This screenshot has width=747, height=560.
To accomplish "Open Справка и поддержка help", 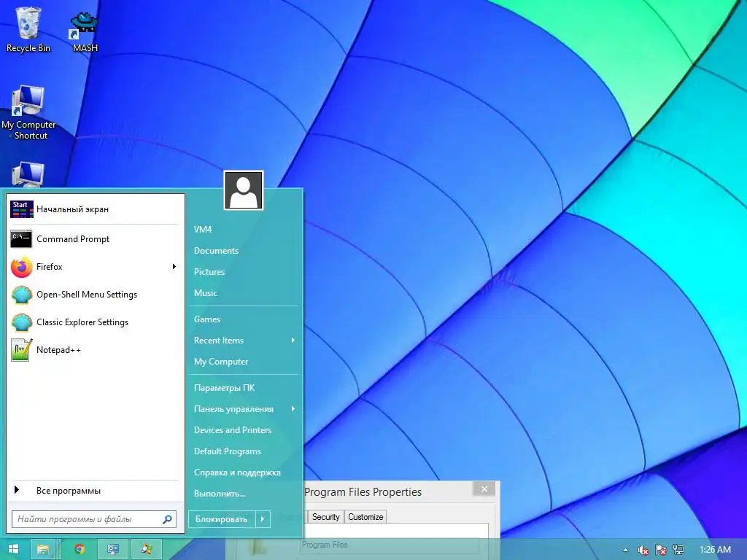I will click(x=237, y=472).
